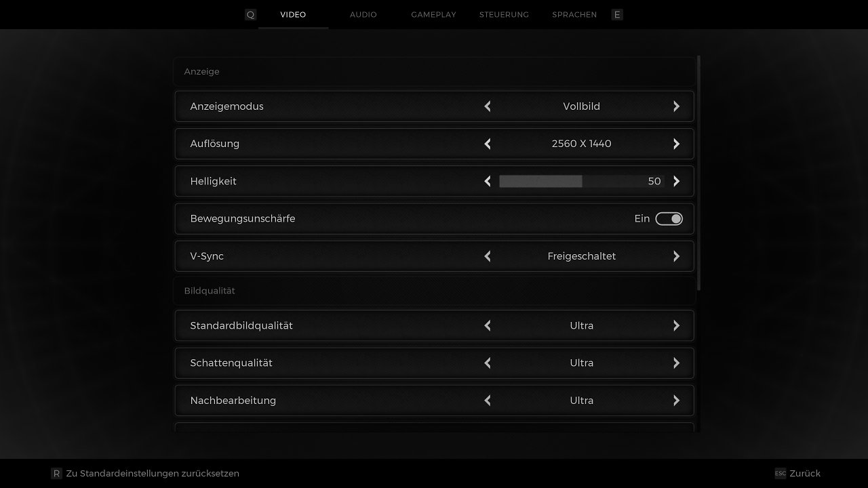Click the Helligkeit brightness slider bar
The height and width of the screenshot is (488, 868).
[x=581, y=181]
